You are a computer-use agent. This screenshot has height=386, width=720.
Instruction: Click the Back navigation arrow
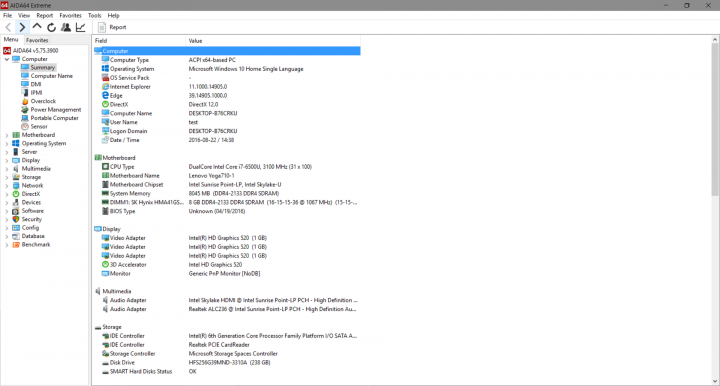coord(8,27)
